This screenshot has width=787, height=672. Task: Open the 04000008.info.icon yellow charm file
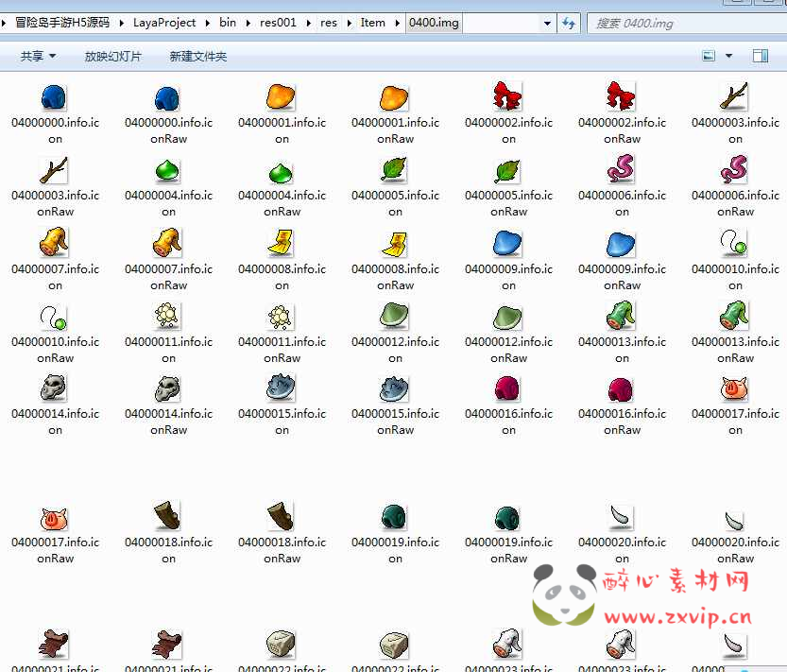point(282,244)
